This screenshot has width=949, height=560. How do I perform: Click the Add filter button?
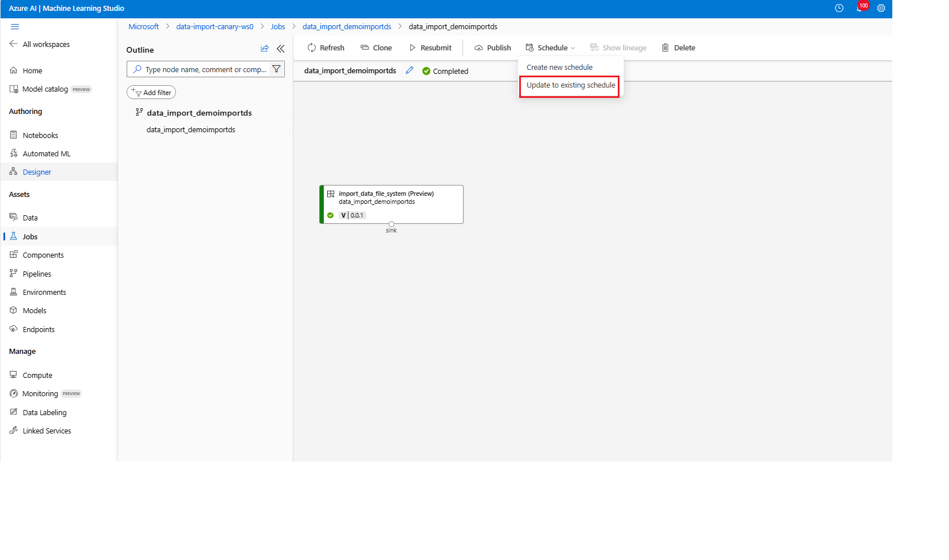pos(151,92)
